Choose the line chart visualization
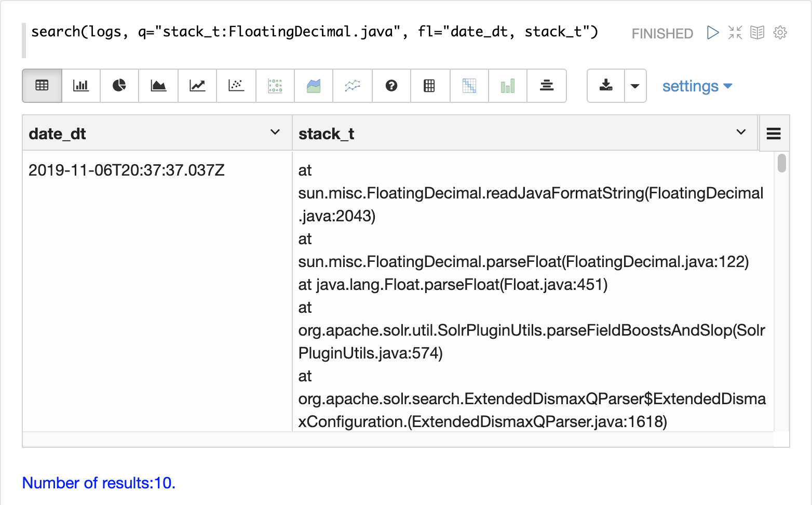This screenshot has height=505, width=812. click(197, 86)
